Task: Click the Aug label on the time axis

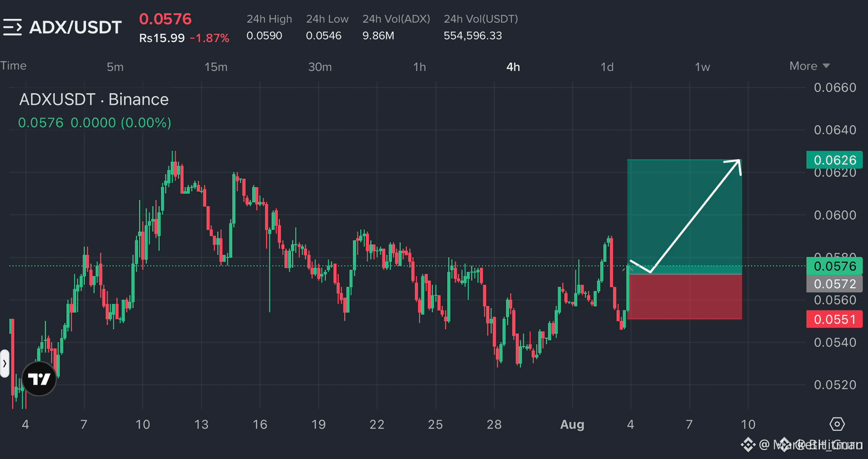Action: (x=572, y=425)
